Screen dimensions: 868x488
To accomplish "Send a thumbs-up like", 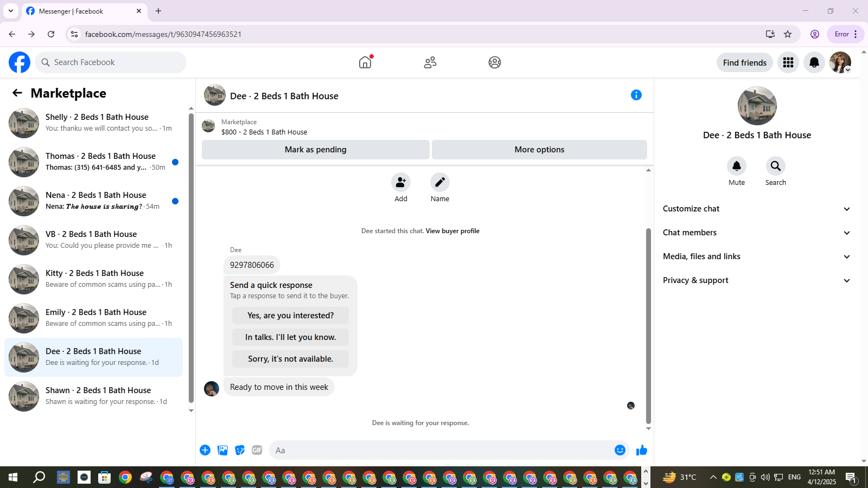I will [x=642, y=450].
